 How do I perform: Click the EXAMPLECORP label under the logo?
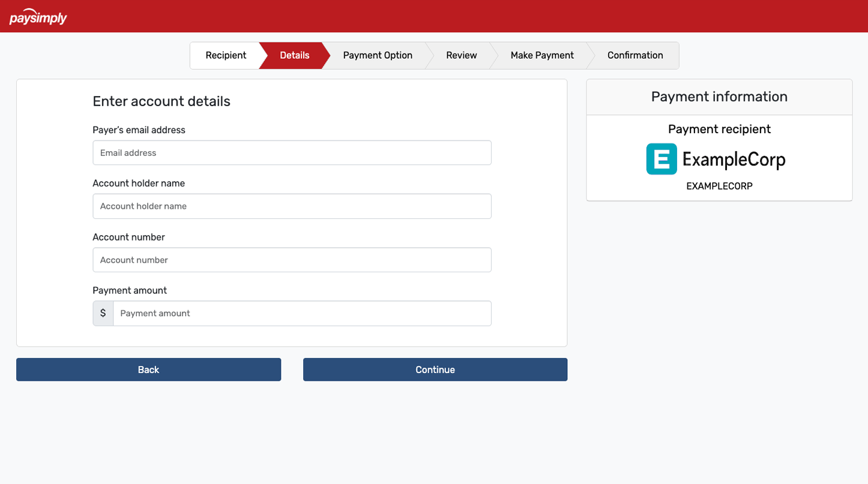(x=719, y=186)
